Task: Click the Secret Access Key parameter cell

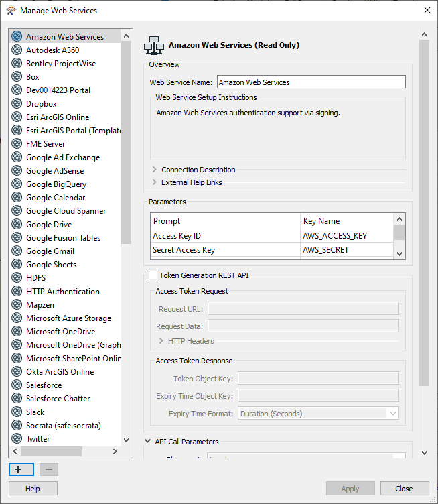Action: tap(226, 250)
